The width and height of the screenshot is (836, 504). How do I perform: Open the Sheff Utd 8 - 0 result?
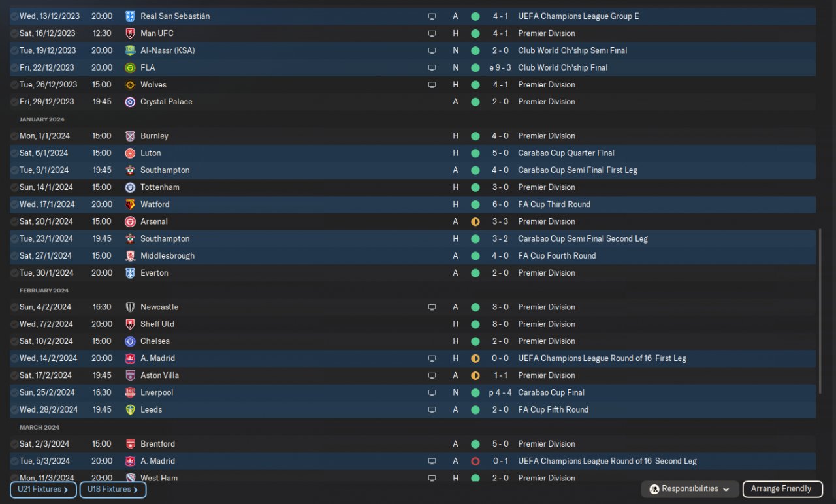click(x=500, y=324)
